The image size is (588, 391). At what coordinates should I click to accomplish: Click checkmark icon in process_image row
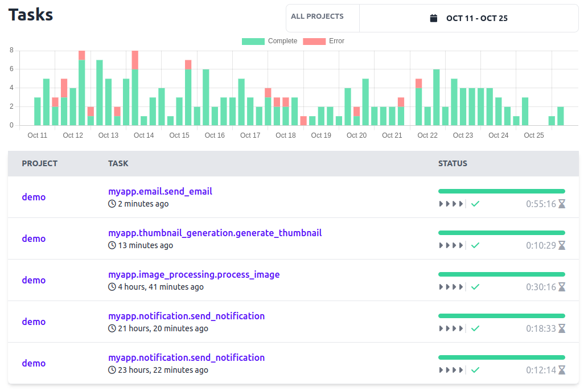coord(475,287)
